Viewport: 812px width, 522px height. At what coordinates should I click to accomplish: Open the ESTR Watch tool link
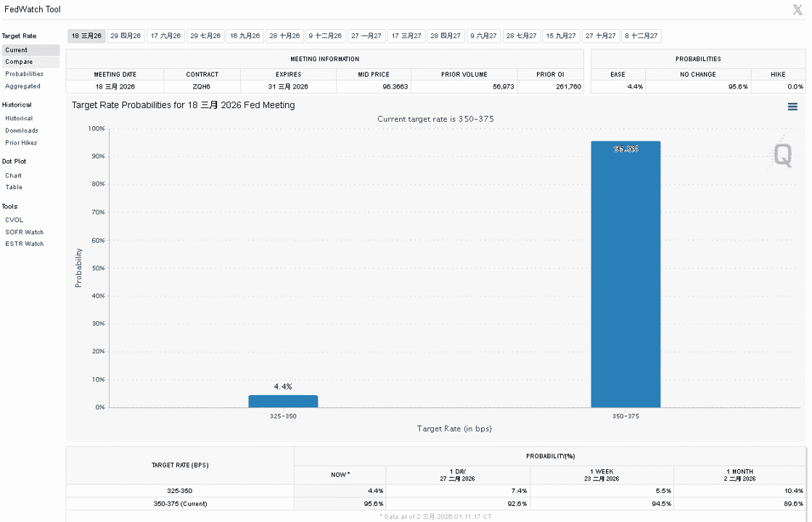click(25, 244)
